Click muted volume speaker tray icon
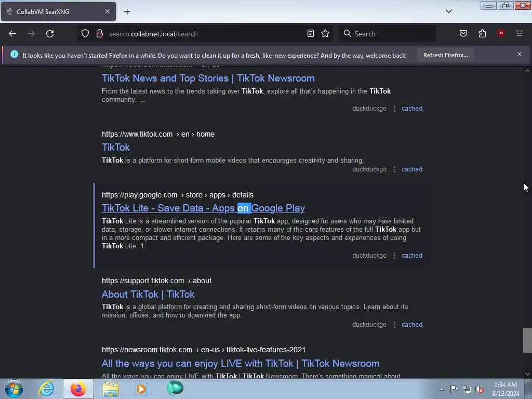Screen dimensions: 532x399 pos(480,390)
